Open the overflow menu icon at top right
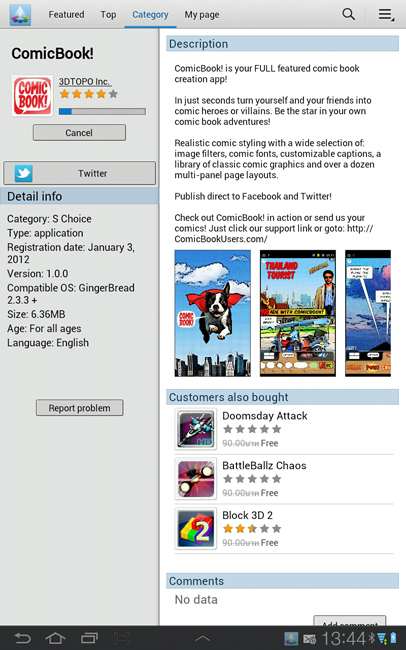This screenshot has height=650, width=406. [386, 15]
